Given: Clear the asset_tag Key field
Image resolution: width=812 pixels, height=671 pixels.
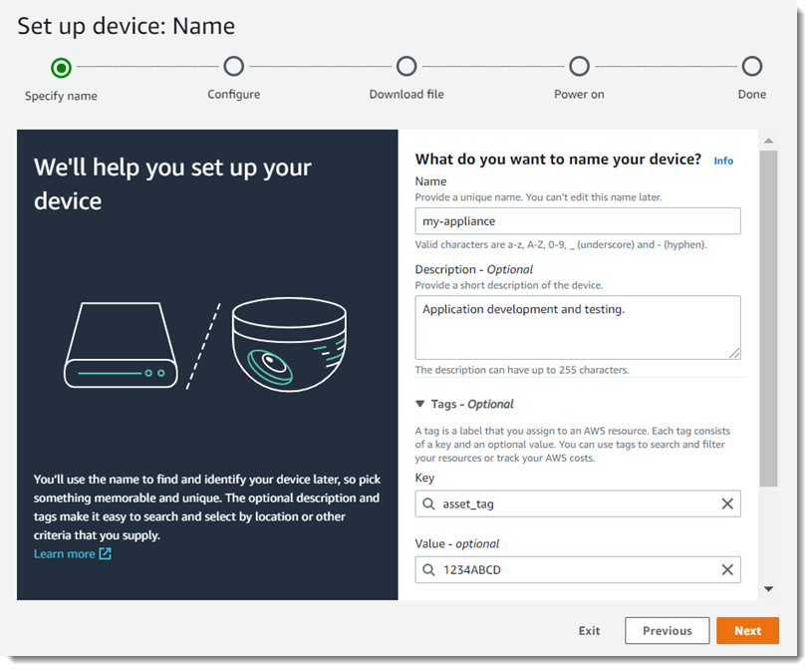Looking at the screenshot, I should pyautogui.click(x=727, y=504).
